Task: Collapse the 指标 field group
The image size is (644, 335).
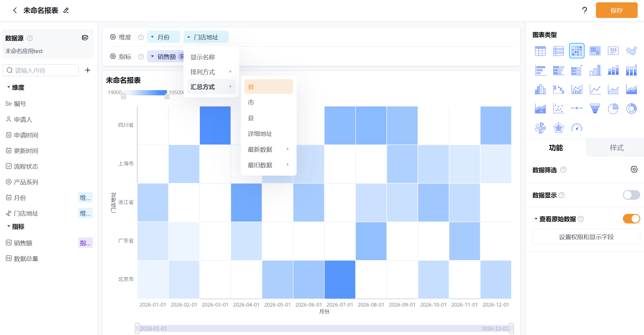Action: pos(9,226)
